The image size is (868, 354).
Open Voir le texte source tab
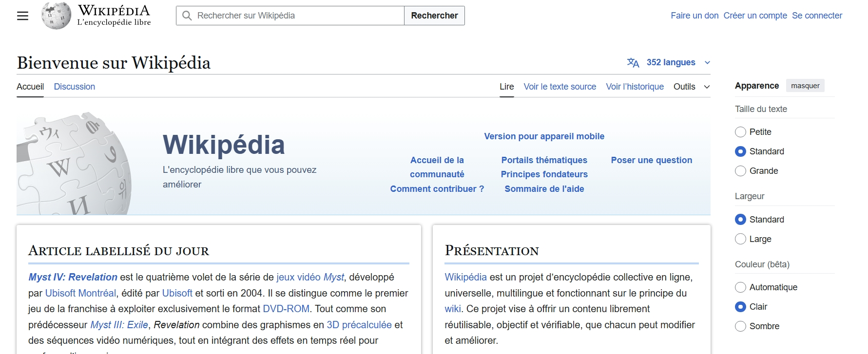[x=560, y=87]
